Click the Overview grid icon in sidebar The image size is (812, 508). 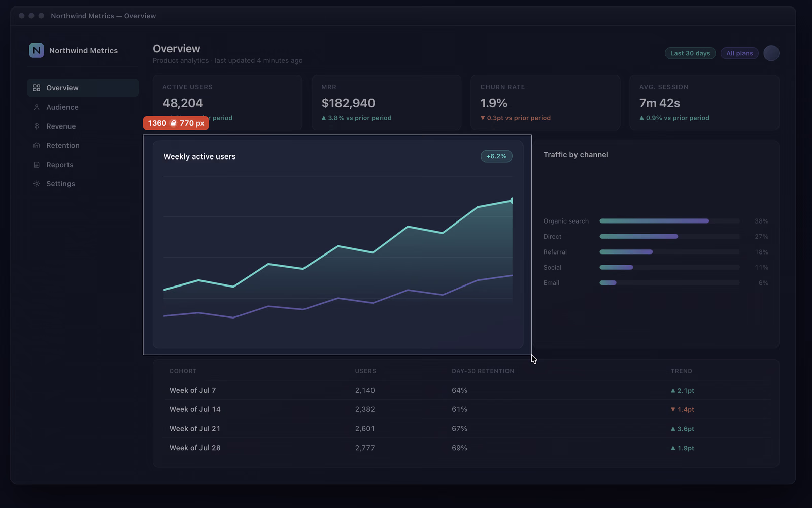coord(37,88)
